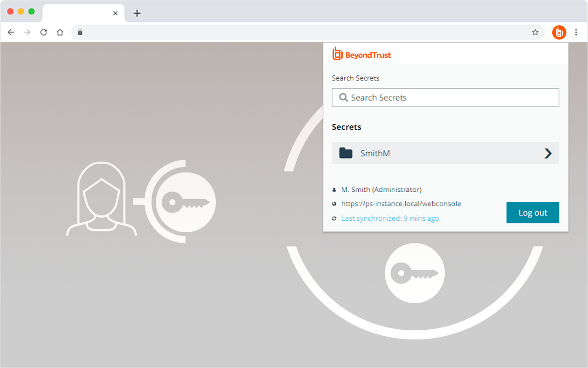
Task: Click into the Search Secrets field
Action: point(445,98)
